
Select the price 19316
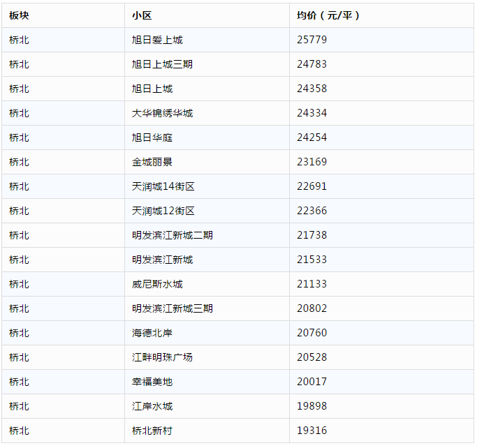[x=311, y=431]
